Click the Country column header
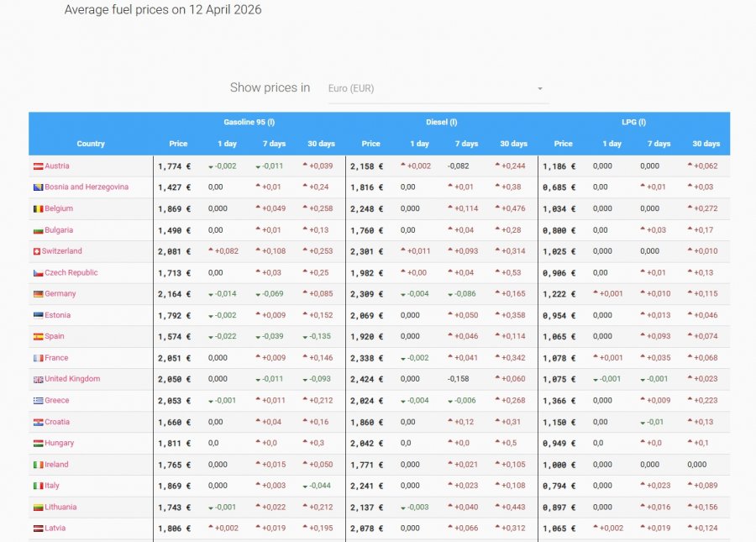This screenshot has height=542, width=756. tap(91, 144)
